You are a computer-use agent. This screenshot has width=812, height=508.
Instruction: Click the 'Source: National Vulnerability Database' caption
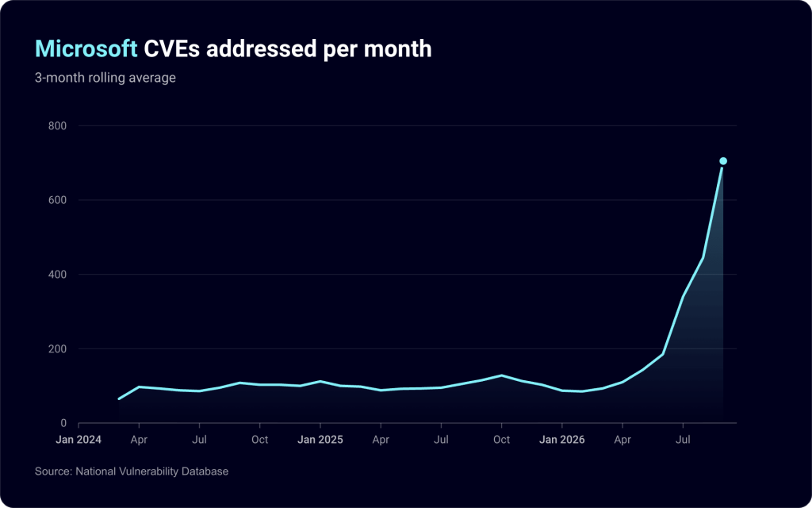[132, 471]
